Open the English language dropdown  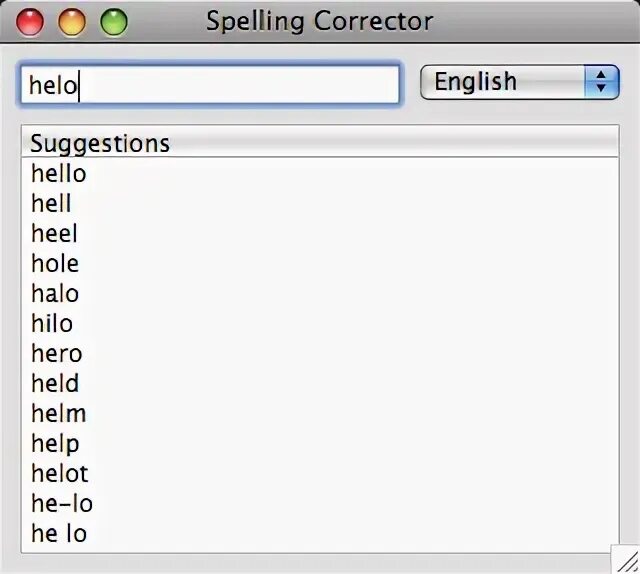(520, 82)
